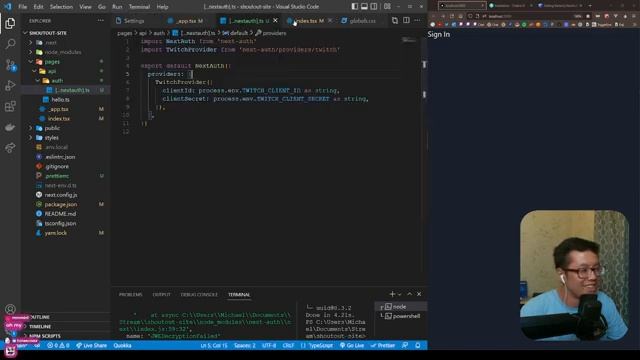This screenshot has width=640, height=360.
Task: Toggle secondary side bar layout icon
Action: point(374,7)
